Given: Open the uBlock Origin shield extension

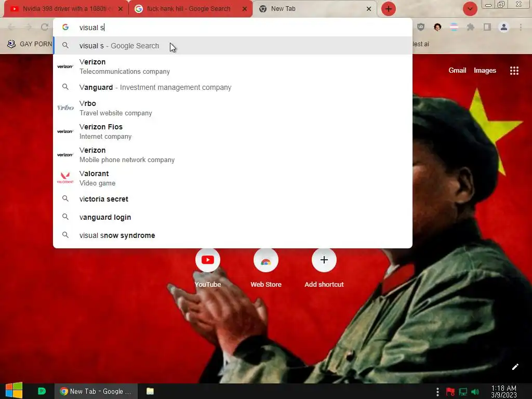Looking at the screenshot, I should [x=421, y=27].
